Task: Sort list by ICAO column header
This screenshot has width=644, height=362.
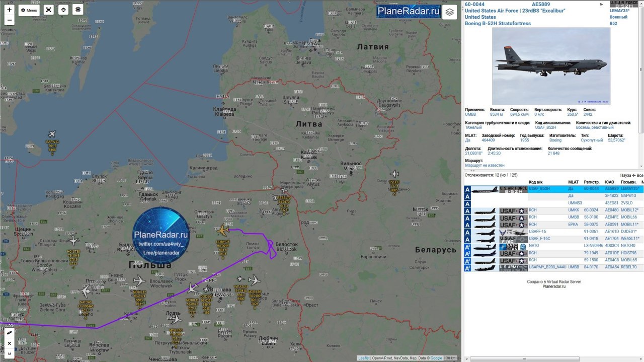Action: (609, 182)
